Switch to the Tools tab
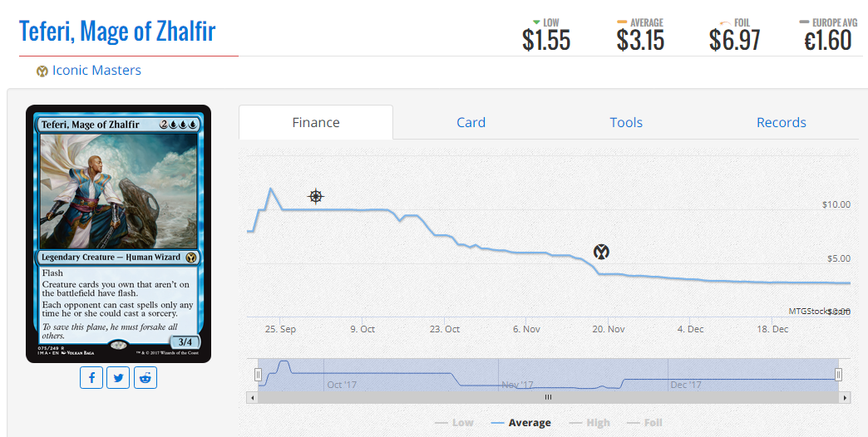The width and height of the screenshot is (868, 437). (x=626, y=122)
